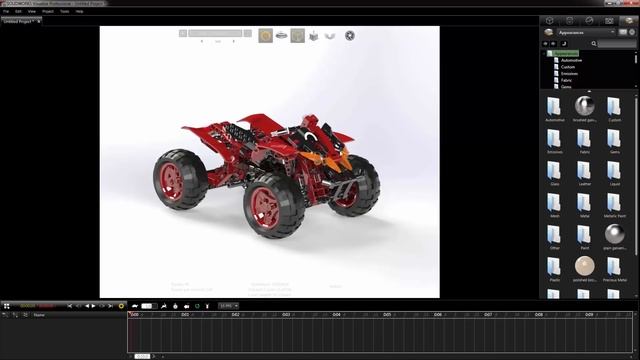
Task: Select the highlighted camera tool in the viewport toolbar
Action: (298, 36)
